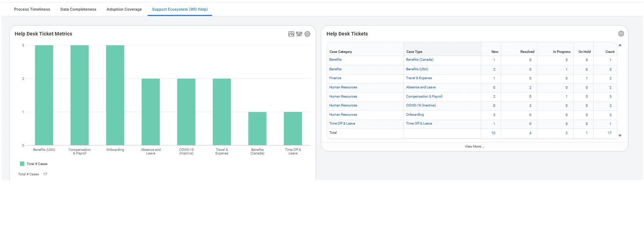Click the Benefits (USA) bar
644x252 pixels.
[x=44, y=95]
